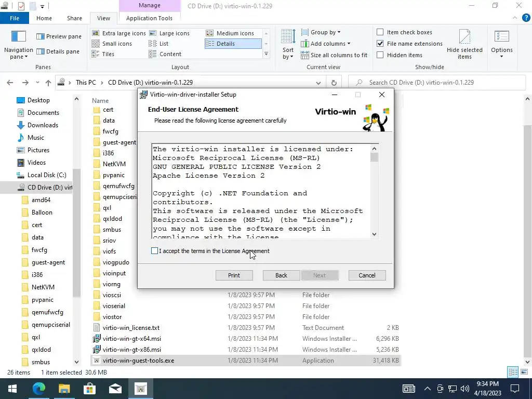Viewport: 532px width, 399px height.
Task: Click Cancel in the installer dialog
Action: point(367,275)
